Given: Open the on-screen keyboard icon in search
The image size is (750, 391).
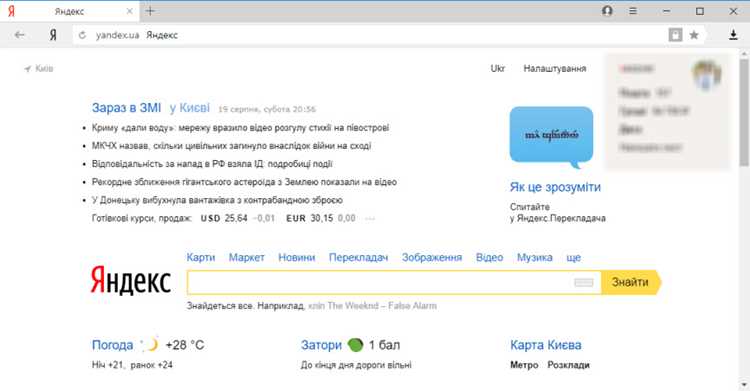Looking at the screenshot, I should [584, 282].
